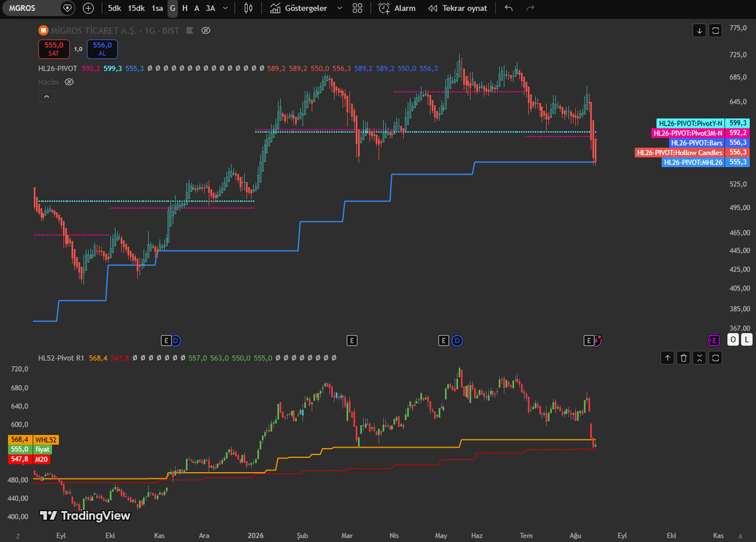This screenshot has height=542, width=756.
Task: Toggle the L logarithmic scale button
Action: point(747,340)
